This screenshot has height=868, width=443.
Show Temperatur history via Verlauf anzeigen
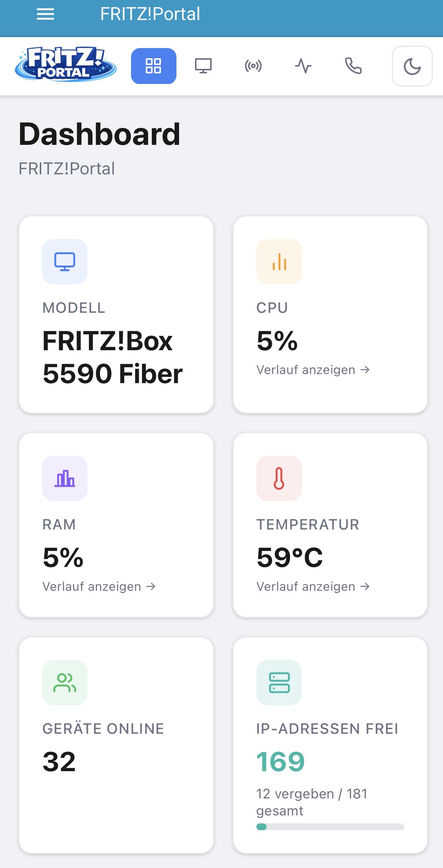coord(313,587)
